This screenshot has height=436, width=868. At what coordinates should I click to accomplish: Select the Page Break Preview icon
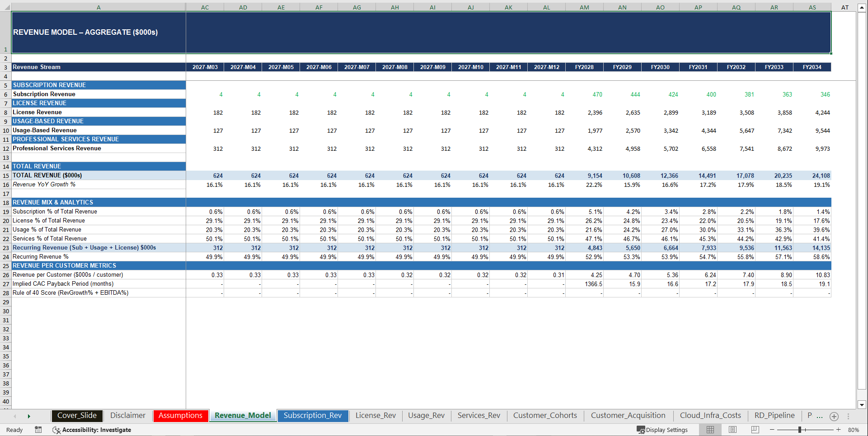point(754,430)
